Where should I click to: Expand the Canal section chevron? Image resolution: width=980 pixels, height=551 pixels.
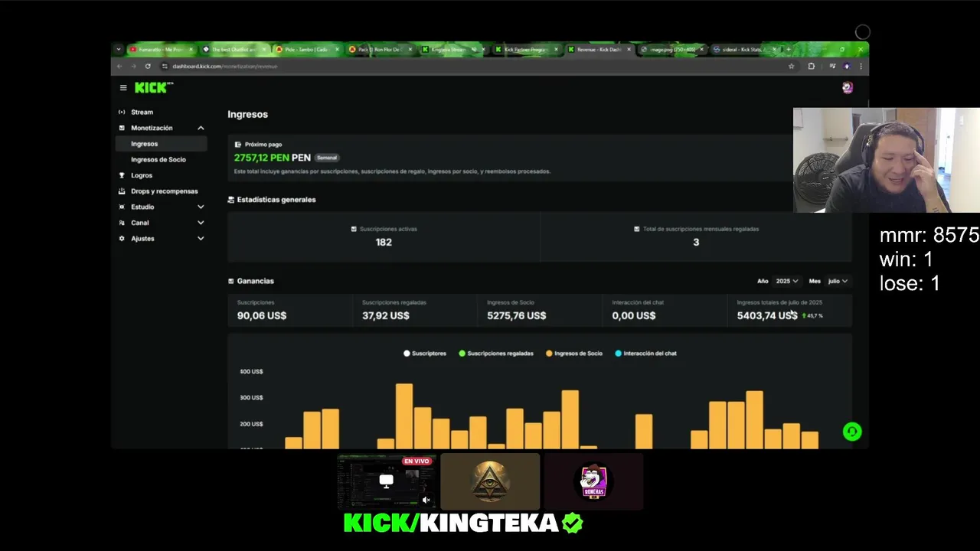pyautogui.click(x=201, y=223)
